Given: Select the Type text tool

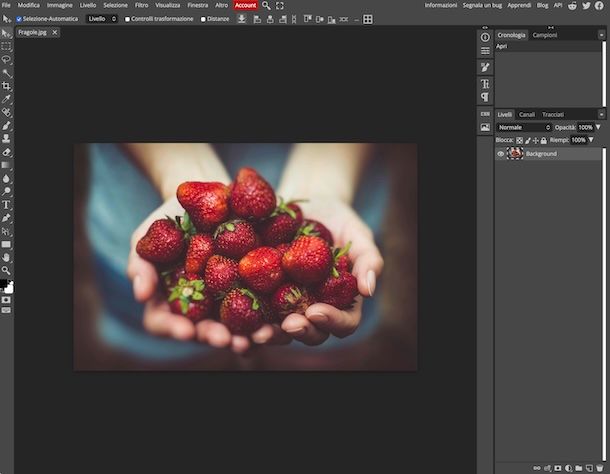Looking at the screenshot, I should [6, 205].
